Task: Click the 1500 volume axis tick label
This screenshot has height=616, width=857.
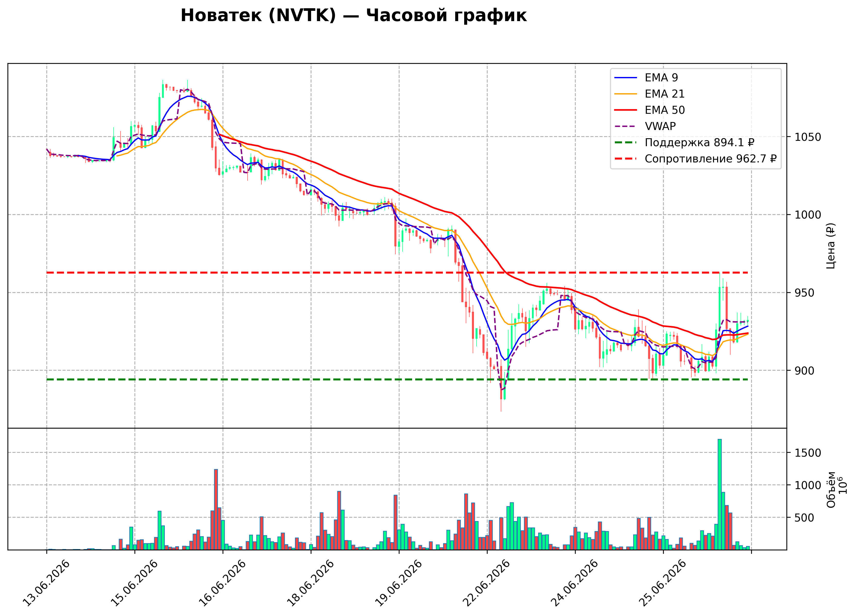Action: point(808,453)
